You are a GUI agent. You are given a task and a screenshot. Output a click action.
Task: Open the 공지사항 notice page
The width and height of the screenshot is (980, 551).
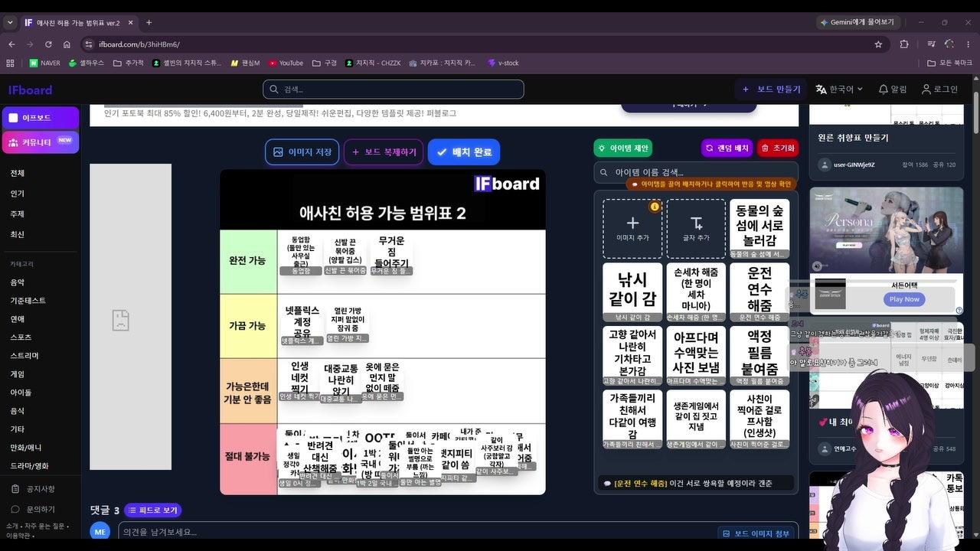pyautogui.click(x=34, y=489)
